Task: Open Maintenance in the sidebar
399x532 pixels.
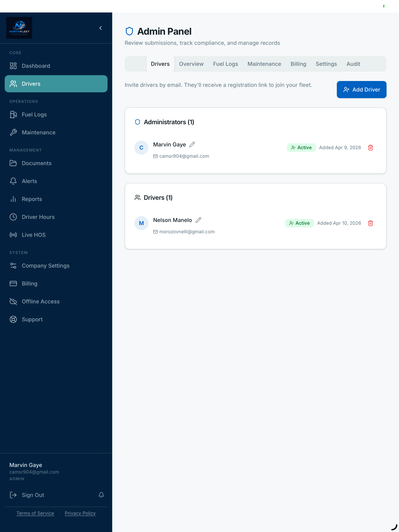Action: point(56,133)
